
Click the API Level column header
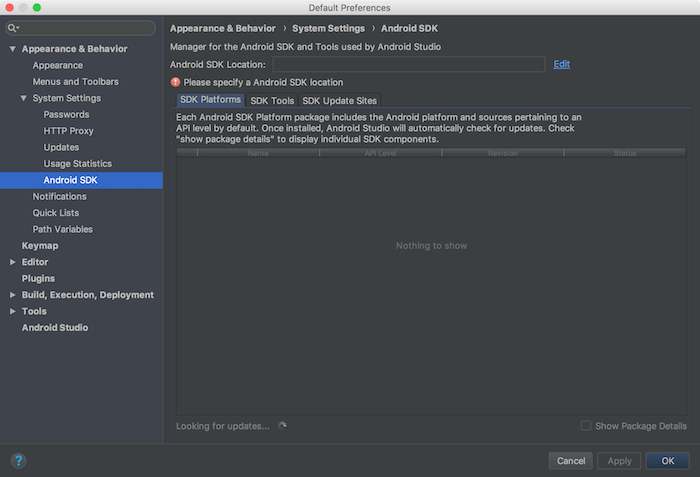click(x=380, y=153)
